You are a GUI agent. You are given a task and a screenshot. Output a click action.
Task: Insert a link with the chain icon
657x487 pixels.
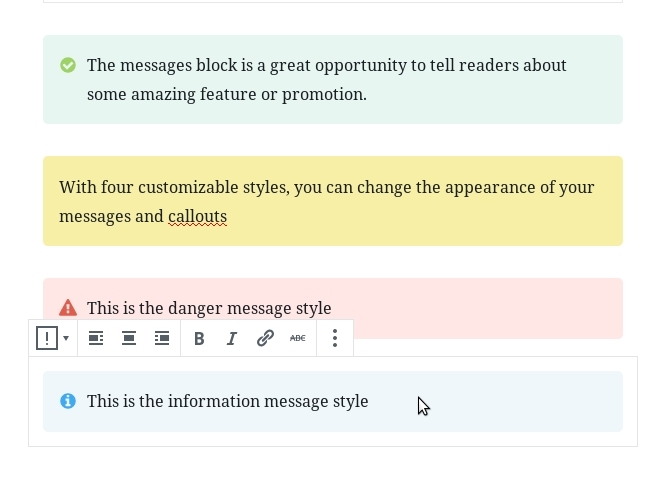(265, 338)
